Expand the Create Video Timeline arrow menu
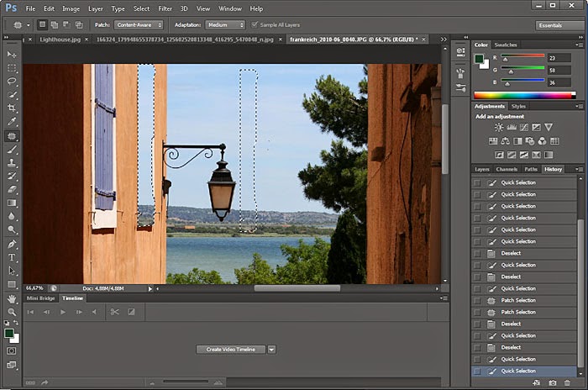 tap(271, 350)
